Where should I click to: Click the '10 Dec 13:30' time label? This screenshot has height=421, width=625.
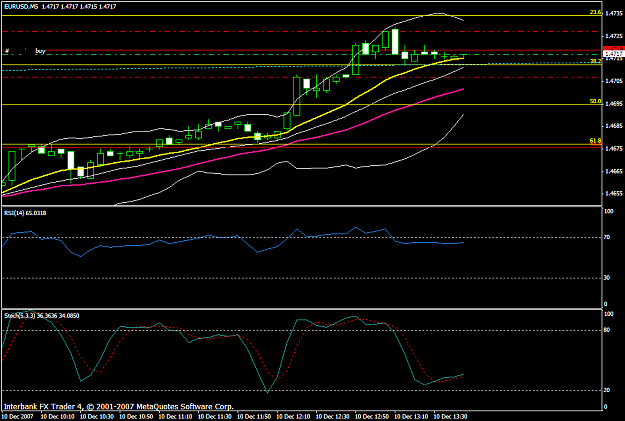(451, 417)
